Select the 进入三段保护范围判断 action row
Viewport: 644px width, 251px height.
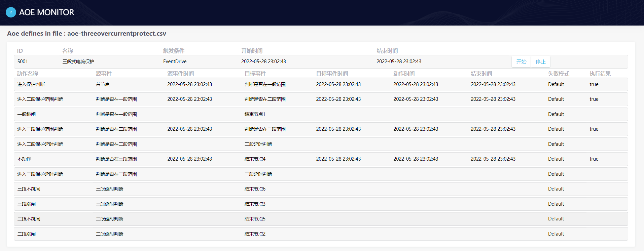[x=321, y=129]
